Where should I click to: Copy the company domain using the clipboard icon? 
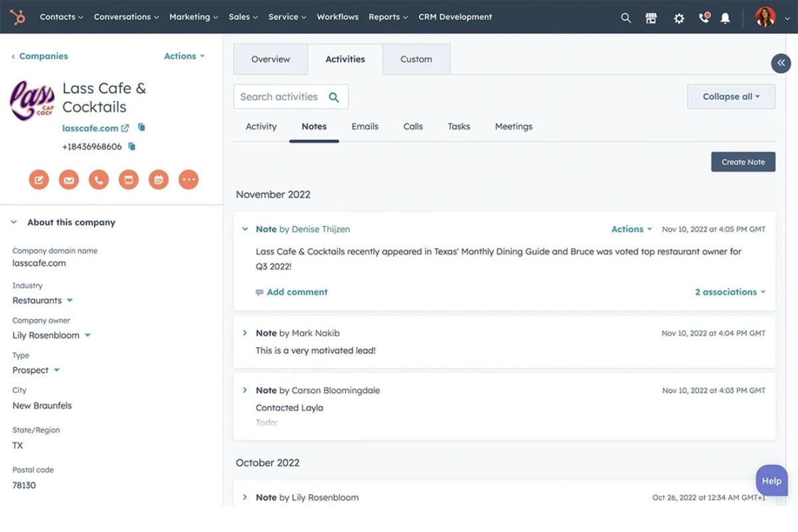point(141,128)
